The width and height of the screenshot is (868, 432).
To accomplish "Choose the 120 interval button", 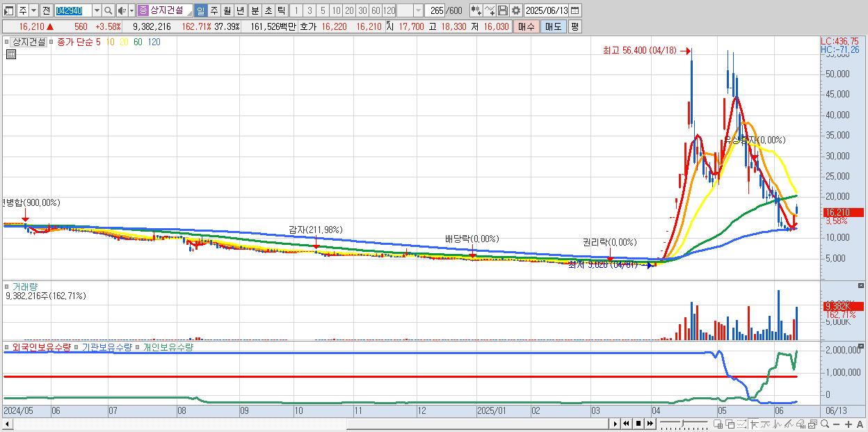I will (389, 10).
